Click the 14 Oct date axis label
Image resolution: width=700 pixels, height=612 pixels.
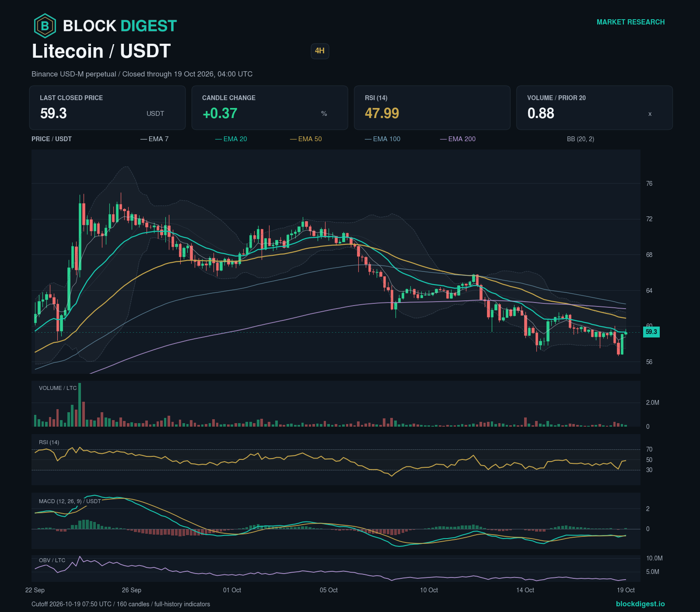click(525, 590)
